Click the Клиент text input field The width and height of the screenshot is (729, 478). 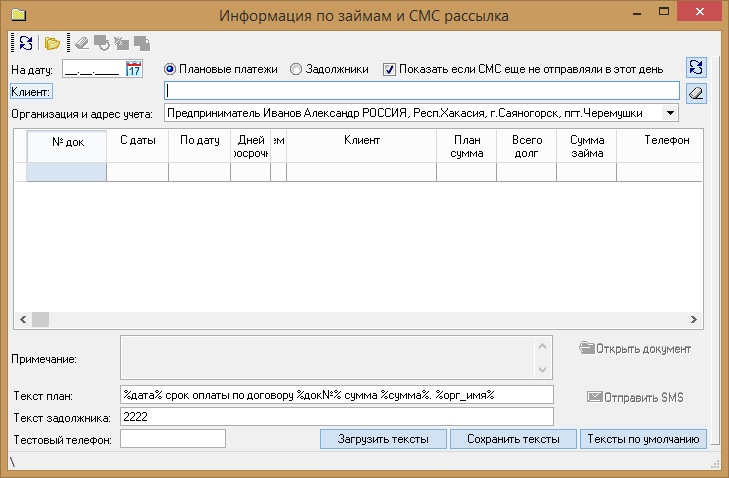[x=422, y=91]
